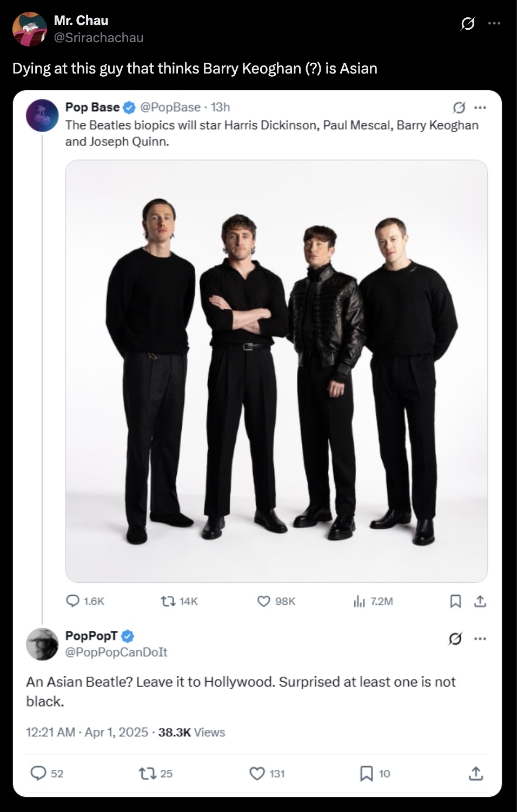Open the Beatles cast photo
The image size is (517, 812).
tap(276, 371)
